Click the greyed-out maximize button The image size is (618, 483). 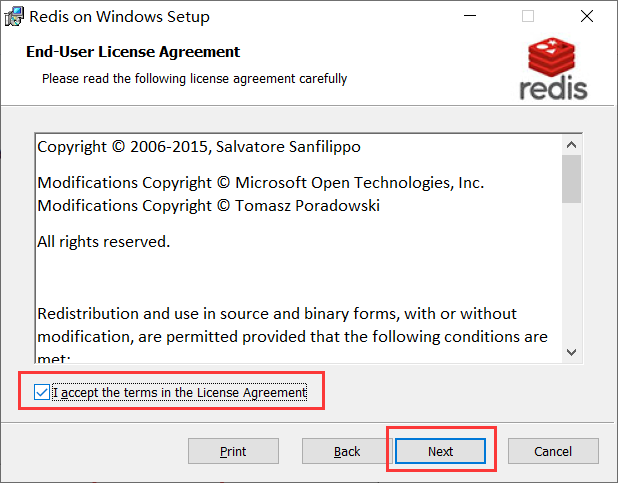pos(528,17)
